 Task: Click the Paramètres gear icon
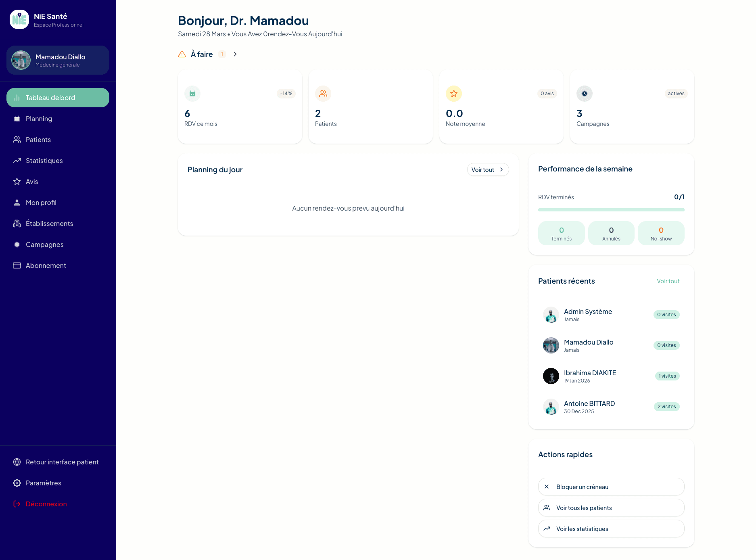(17, 483)
